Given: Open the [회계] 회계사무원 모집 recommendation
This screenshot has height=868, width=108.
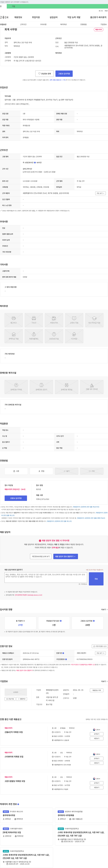Looking at the screenshot, I should click(x=12, y=832).
